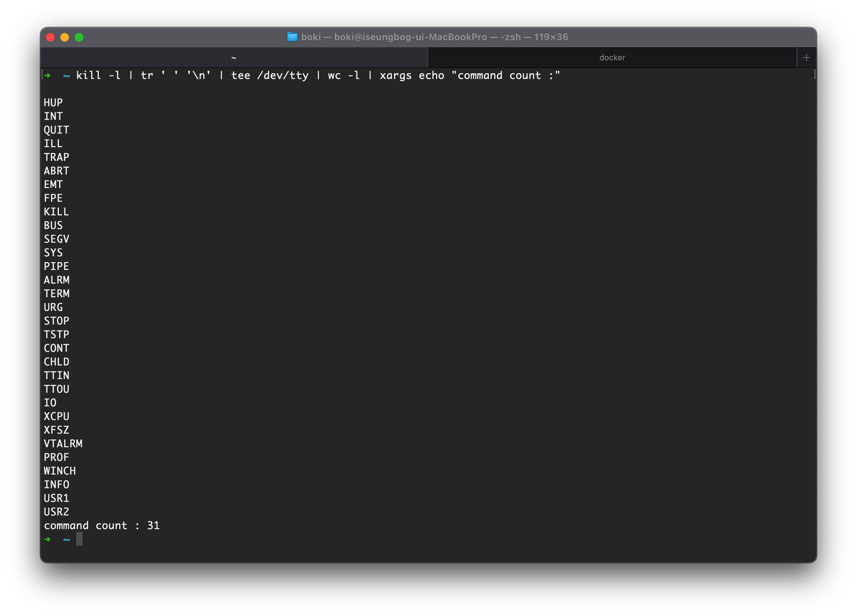Screen dimensions: 857x616
Task: Select the home (~) tab
Action: tap(234, 58)
